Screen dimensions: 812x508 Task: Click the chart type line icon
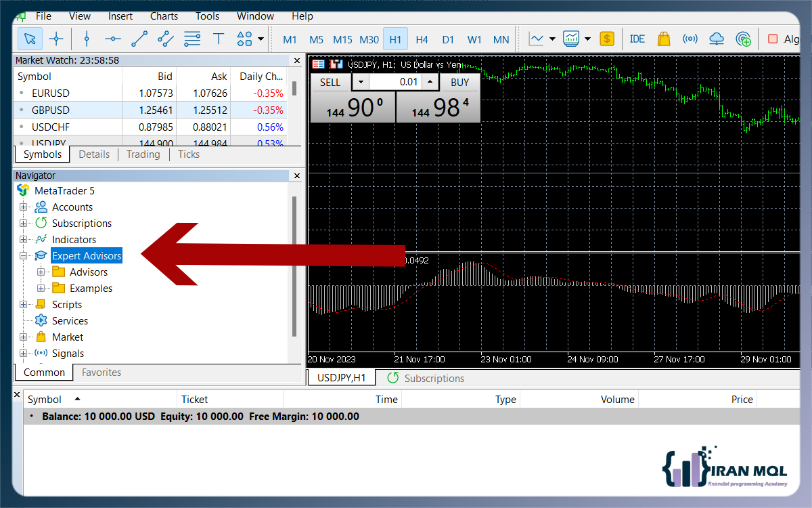tap(537, 39)
